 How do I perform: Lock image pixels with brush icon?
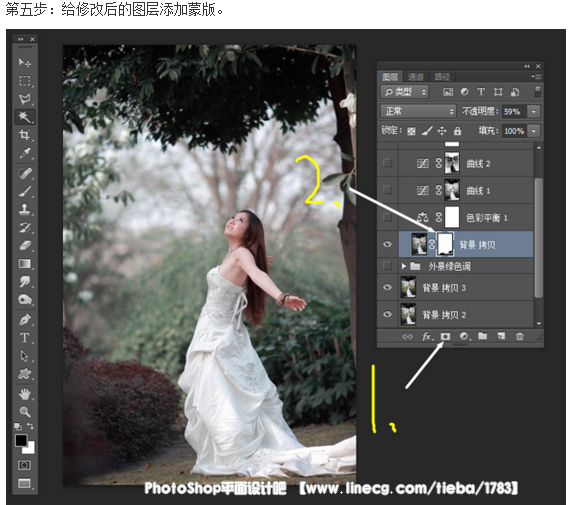[427, 131]
